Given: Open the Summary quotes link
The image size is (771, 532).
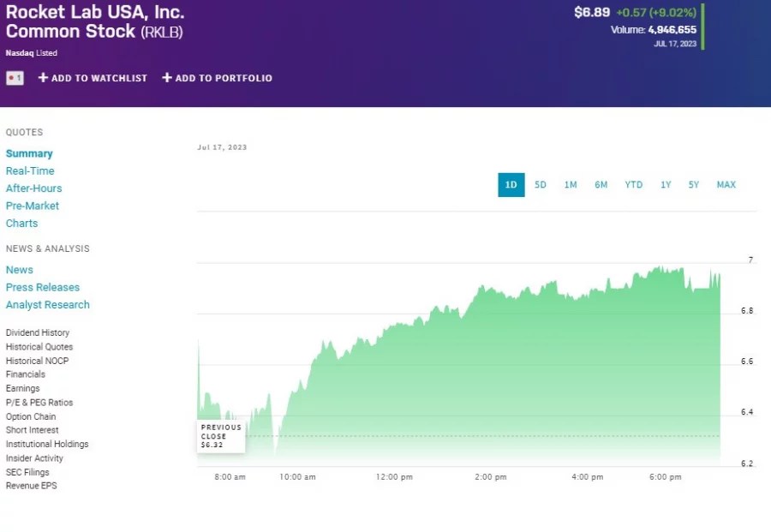Looking at the screenshot, I should click(x=29, y=153).
